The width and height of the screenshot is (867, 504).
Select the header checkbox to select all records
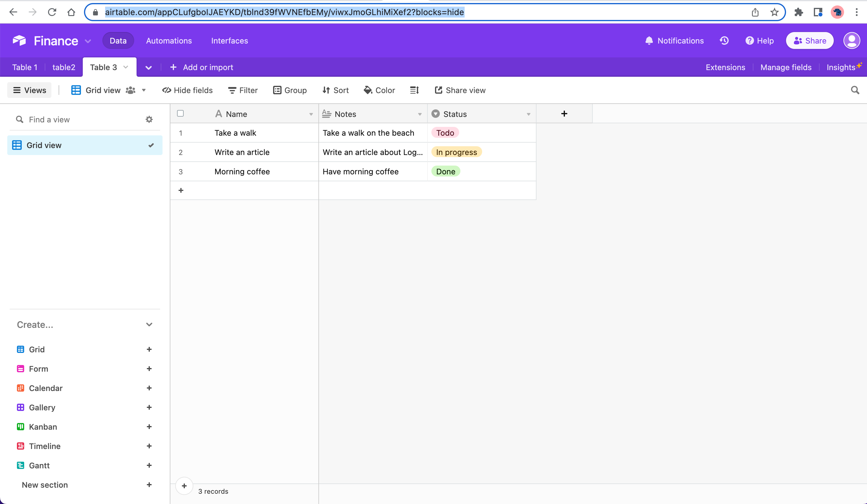(180, 113)
